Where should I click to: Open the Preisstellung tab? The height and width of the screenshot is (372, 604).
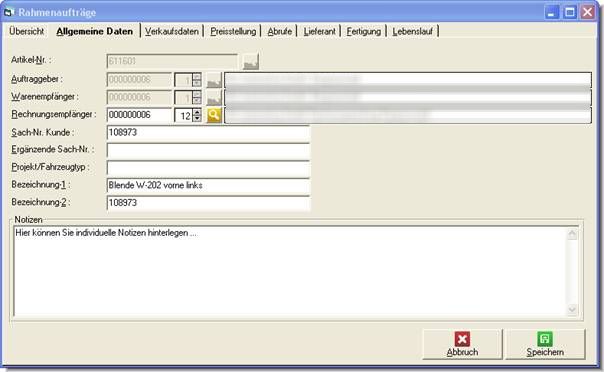click(x=233, y=31)
